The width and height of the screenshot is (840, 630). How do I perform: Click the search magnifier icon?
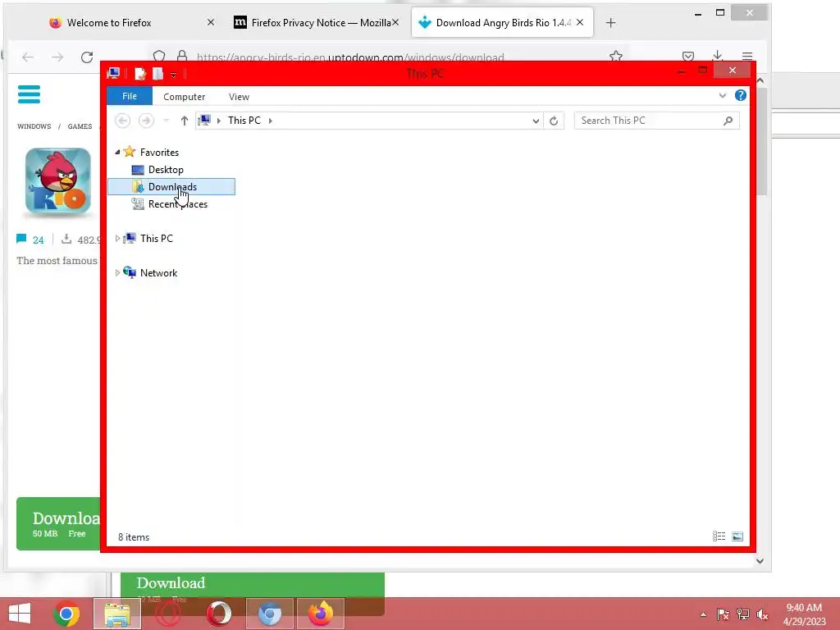click(x=728, y=121)
